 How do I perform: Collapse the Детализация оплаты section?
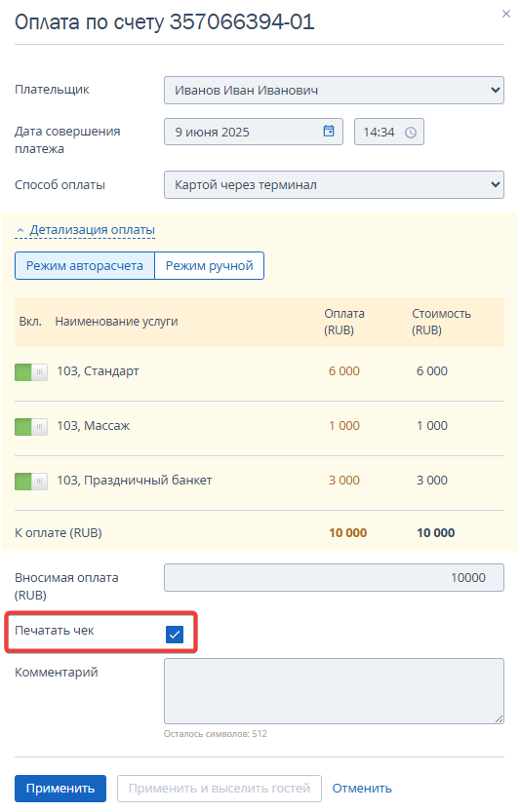(x=93, y=229)
